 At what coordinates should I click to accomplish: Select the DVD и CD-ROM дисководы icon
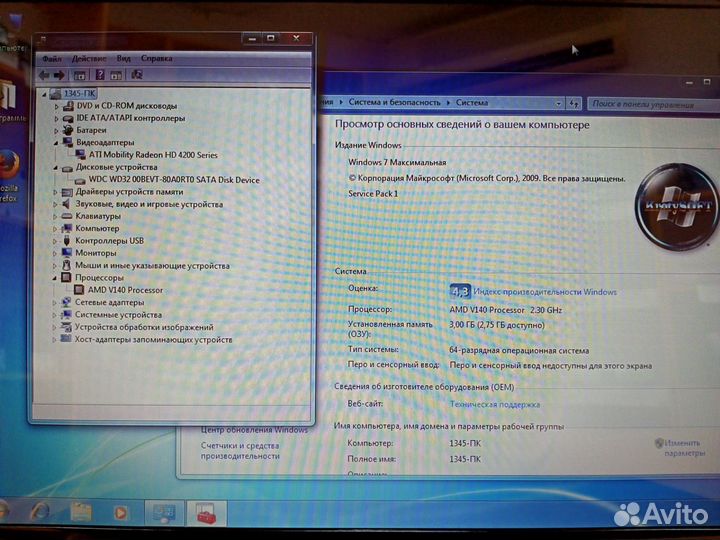68,106
